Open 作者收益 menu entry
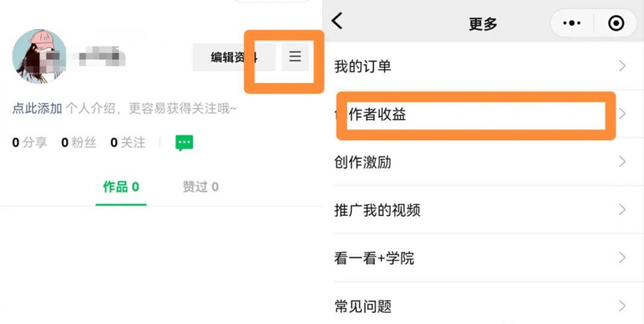644x324 pixels. [x=378, y=114]
